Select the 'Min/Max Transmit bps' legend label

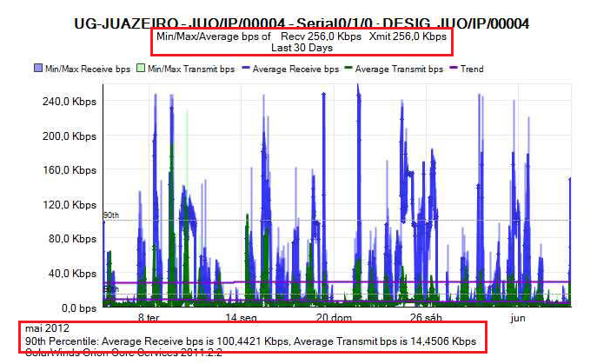click(191, 69)
